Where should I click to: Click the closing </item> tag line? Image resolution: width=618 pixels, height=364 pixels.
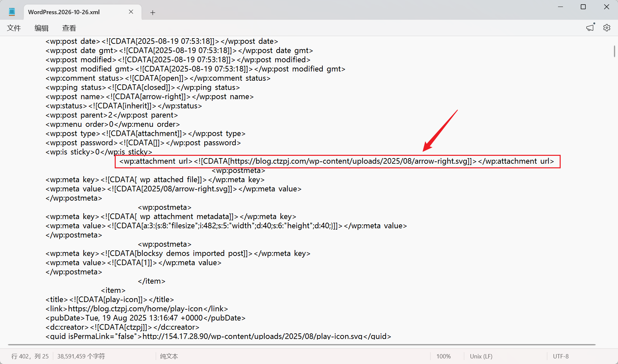(152, 281)
